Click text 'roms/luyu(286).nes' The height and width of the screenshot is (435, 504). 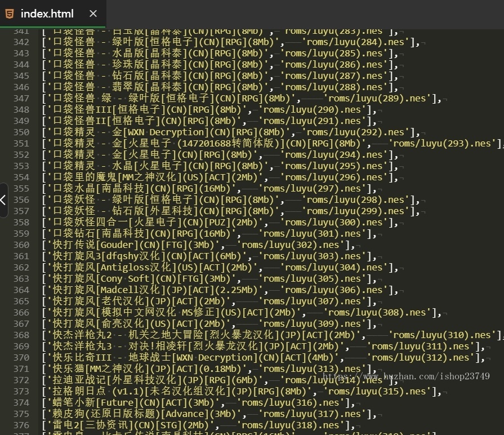pos(333,65)
